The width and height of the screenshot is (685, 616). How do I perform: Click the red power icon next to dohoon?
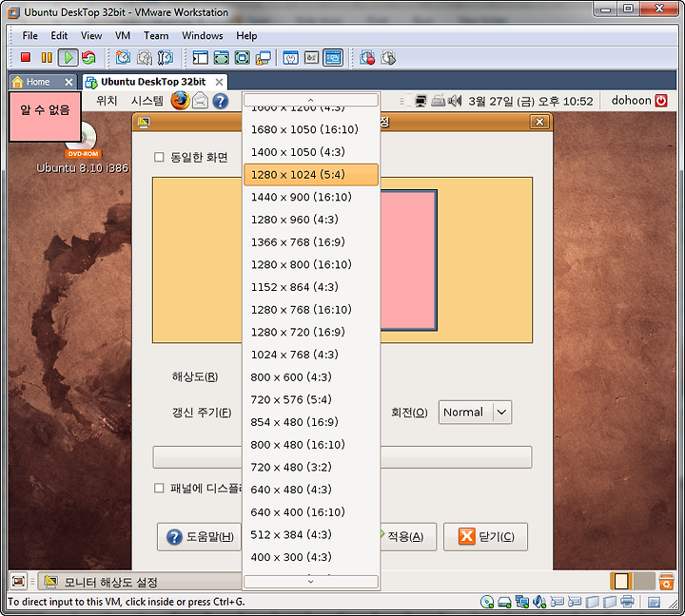coord(661,101)
